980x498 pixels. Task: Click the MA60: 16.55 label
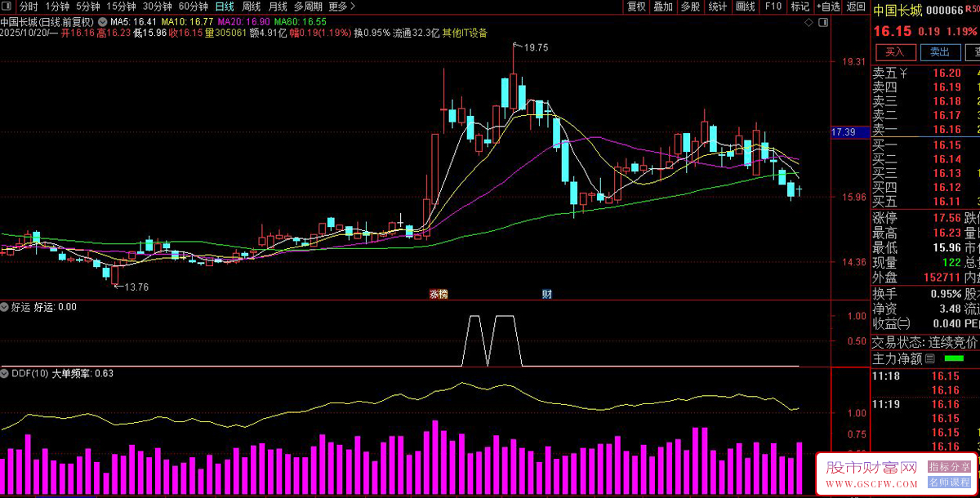(x=301, y=21)
